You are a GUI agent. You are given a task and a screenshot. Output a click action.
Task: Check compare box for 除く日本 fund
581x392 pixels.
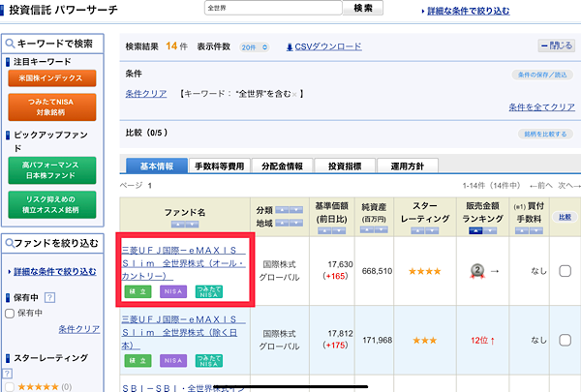click(565, 340)
